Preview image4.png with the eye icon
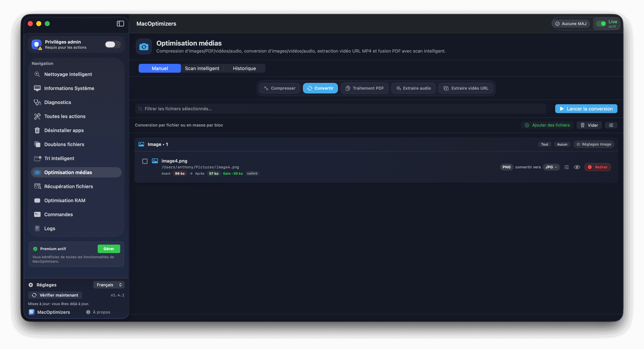Screen dimensions: 644x349 [x=577, y=167]
